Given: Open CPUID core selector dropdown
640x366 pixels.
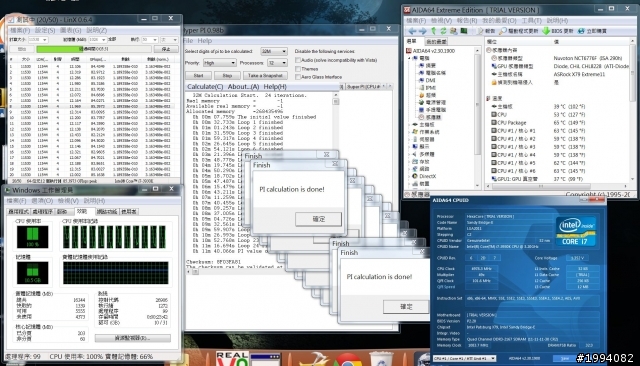Looking at the screenshot, I should pos(464,358).
